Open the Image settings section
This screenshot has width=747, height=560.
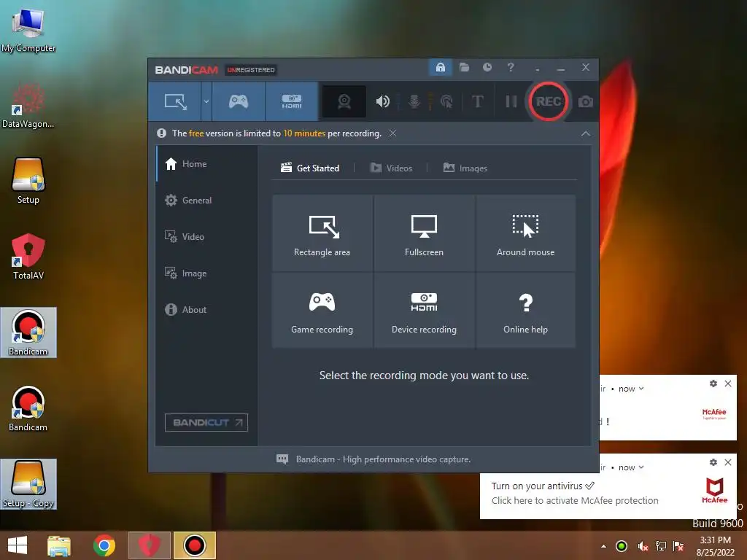point(206,273)
